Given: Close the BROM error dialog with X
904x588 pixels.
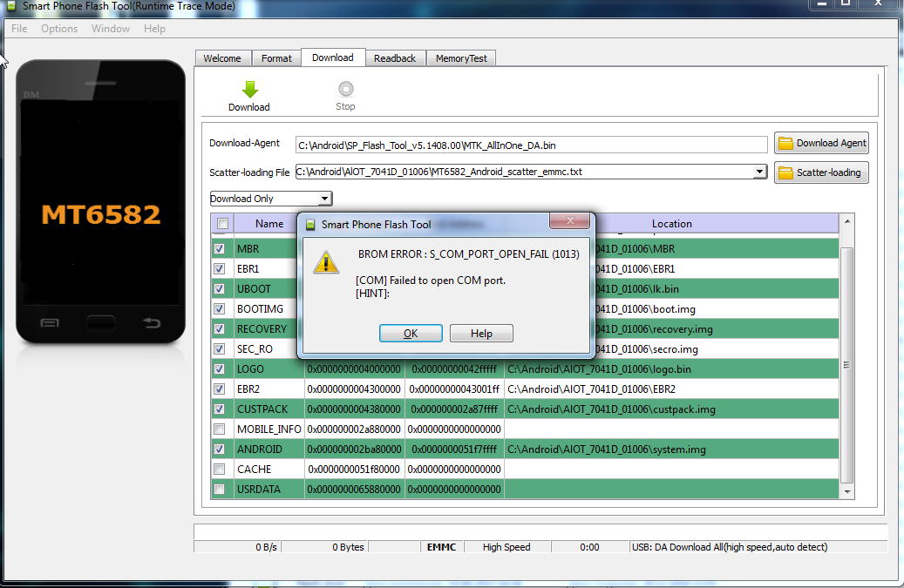Looking at the screenshot, I should (x=571, y=222).
